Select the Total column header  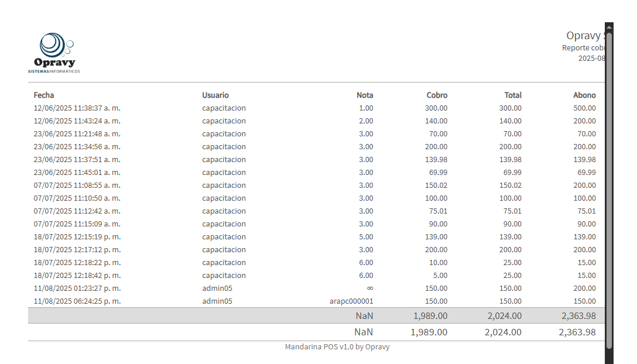(x=513, y=95)
